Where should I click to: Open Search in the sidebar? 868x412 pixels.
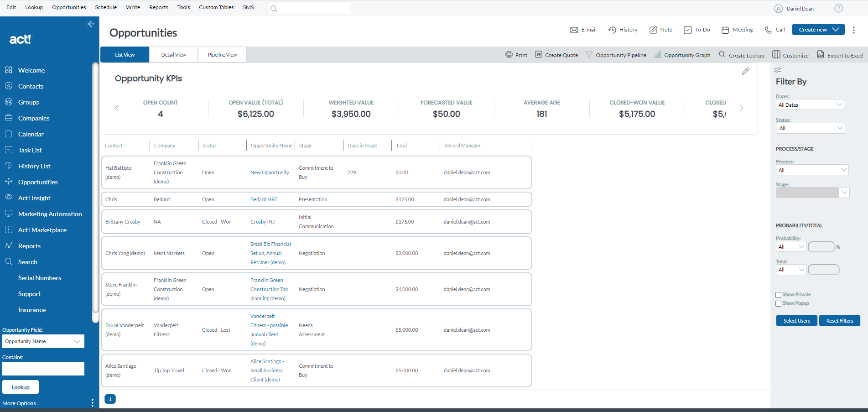27,262
